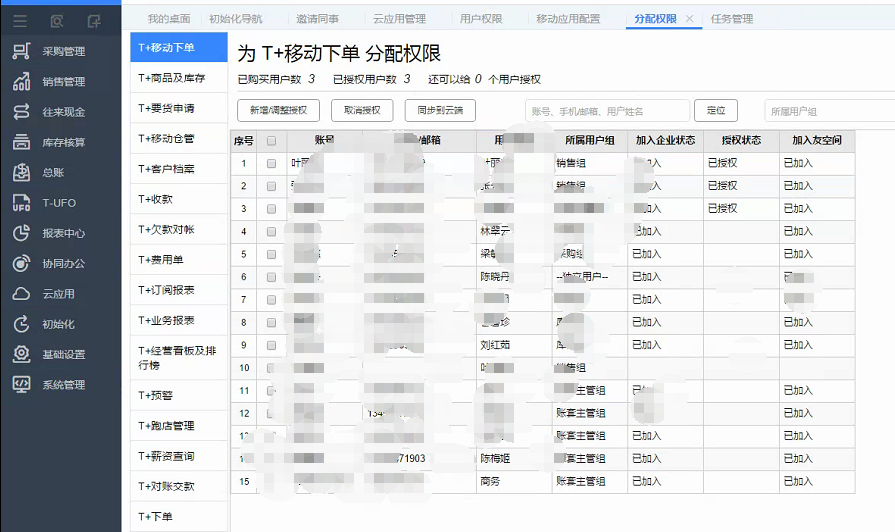Select T+对账交款 in app list
Screen dimensions: 895x532
click(179, 486)
